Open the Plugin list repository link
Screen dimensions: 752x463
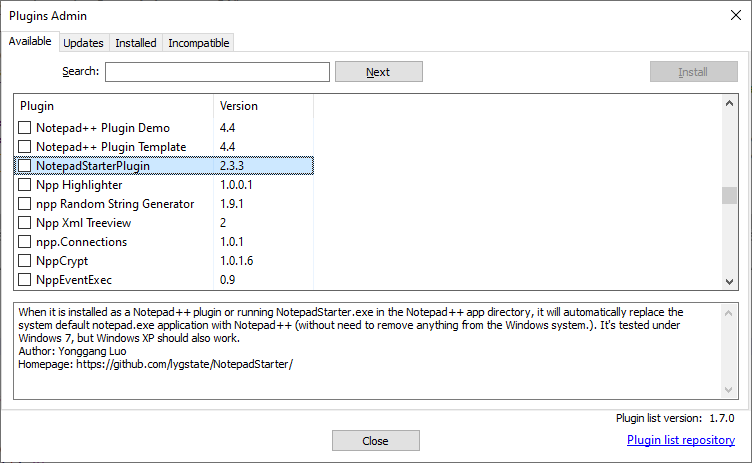[681, 440]
